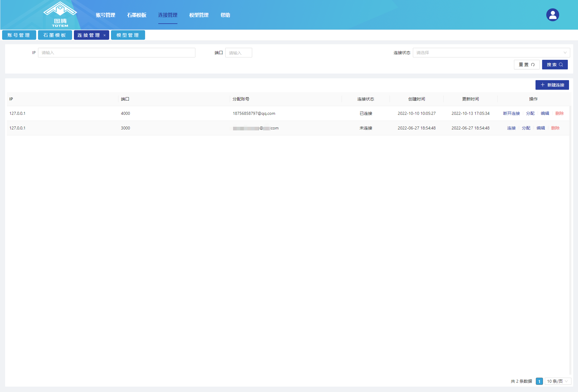Click the 搜索 search button
The height and width of the screenshot is (392, 578).
(x=555, y=65)
